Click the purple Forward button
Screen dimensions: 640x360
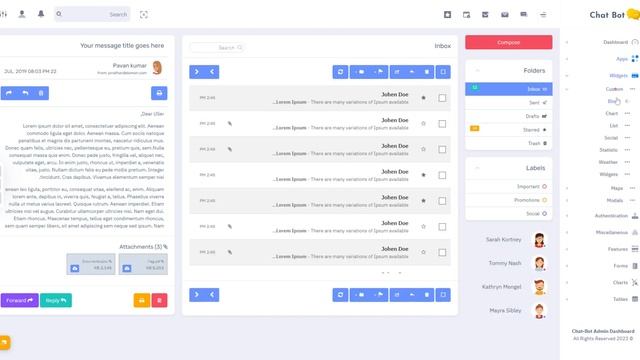point(20,300)
